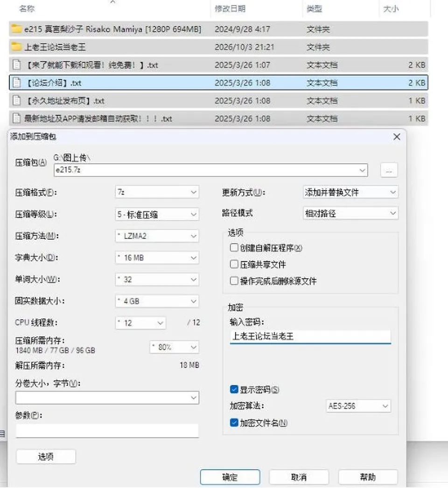Viewport: 448px width, 488px height.
Task: Uncheck the 显示密码 checkbox
Action: click(x=234, y=390)
